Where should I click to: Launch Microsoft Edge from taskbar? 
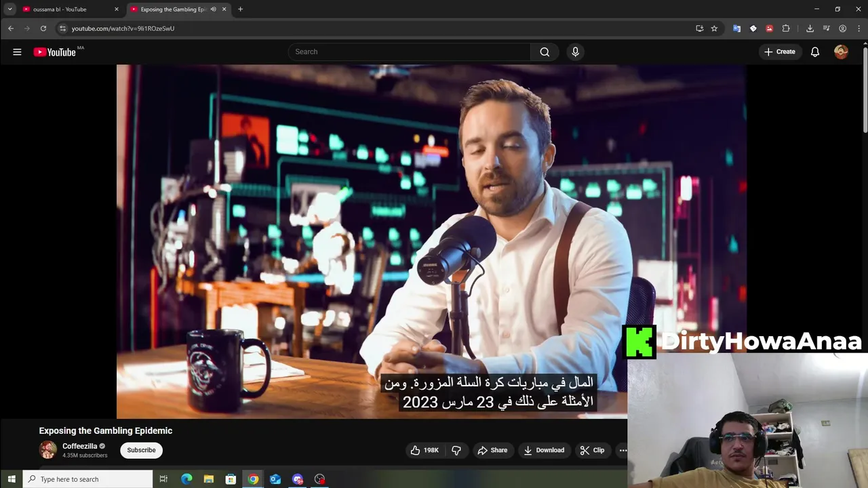[x=186, y=479]
